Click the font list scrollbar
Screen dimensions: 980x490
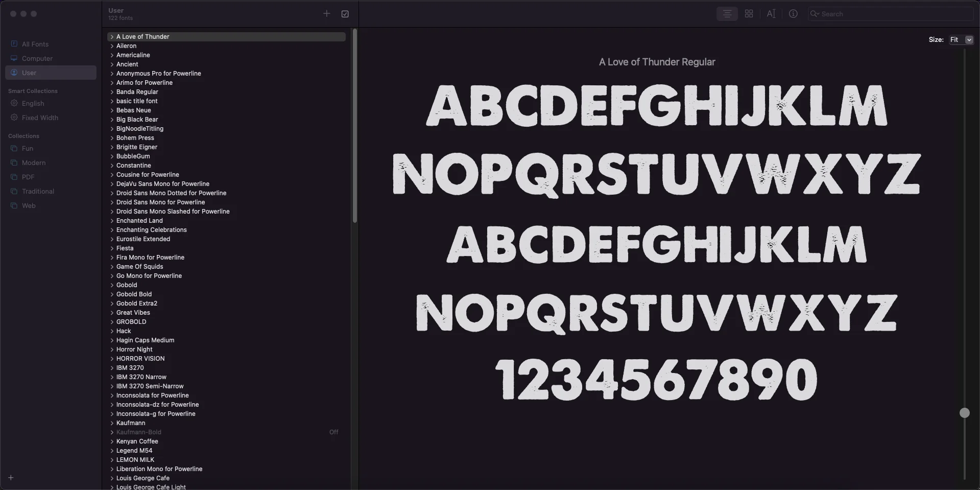point(355,126)
